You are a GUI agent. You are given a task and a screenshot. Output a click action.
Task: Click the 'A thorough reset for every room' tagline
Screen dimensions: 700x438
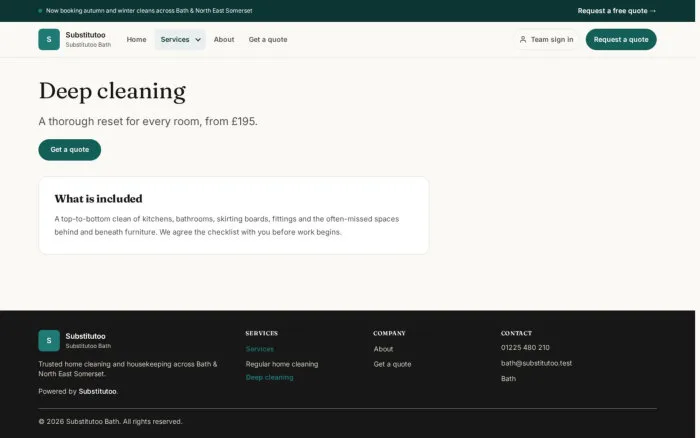pyautogui.click(x=148, y=121)
